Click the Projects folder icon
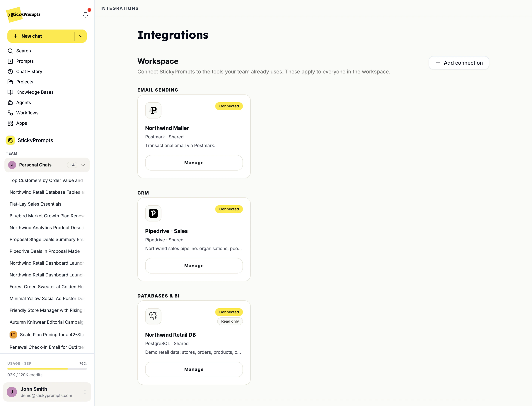 [x=10, y=82]
